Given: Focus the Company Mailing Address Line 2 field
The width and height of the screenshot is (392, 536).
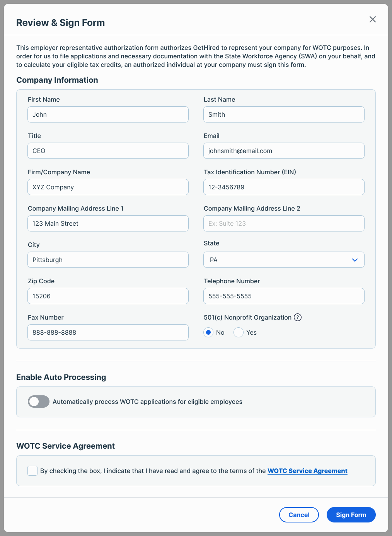Looking at the screenshot, I should pos(284,223).
